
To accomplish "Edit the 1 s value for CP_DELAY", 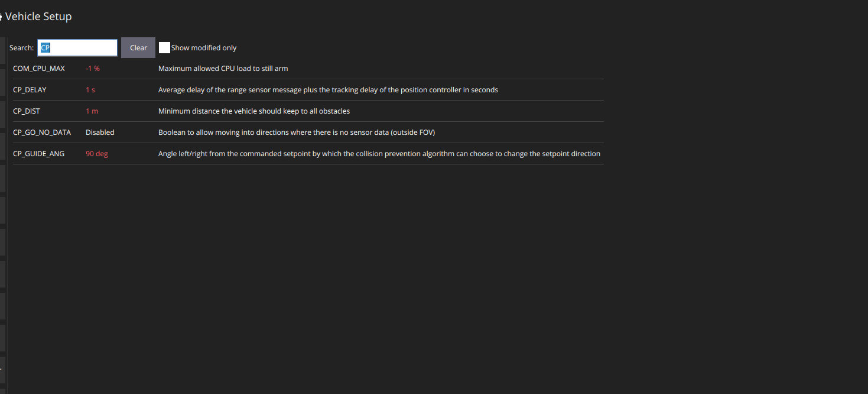I will [90, 90].
